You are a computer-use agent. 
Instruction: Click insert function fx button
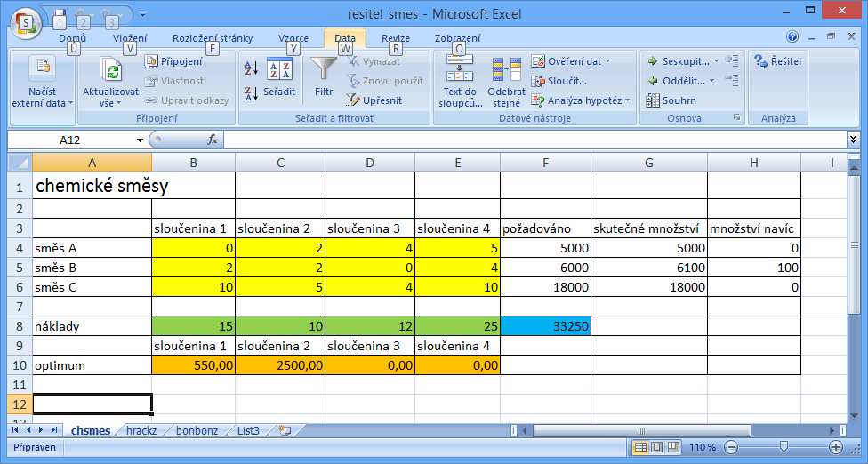coord(213,140)
